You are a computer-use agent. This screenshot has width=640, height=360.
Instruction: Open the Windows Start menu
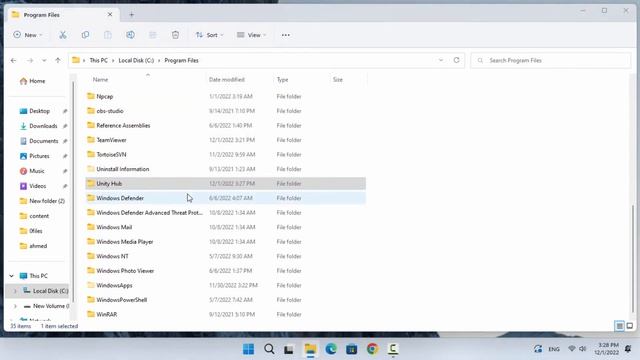click(248, 349)
